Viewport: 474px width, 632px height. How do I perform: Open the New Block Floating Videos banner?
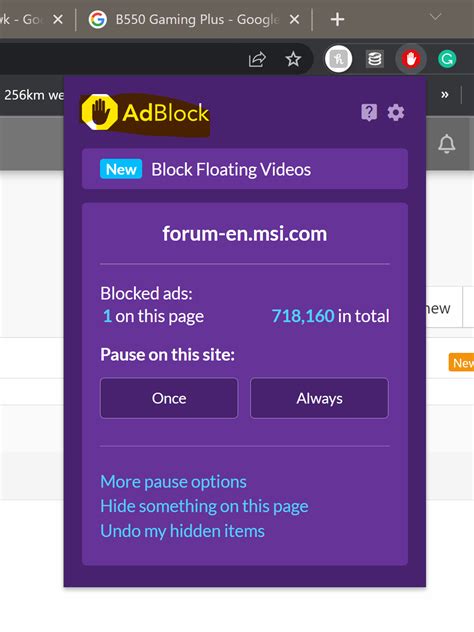tap(245, 169)
